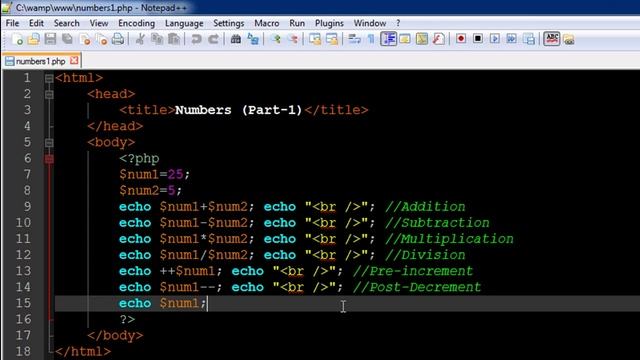Zoom out using the toolbar icon

(293, 39)
